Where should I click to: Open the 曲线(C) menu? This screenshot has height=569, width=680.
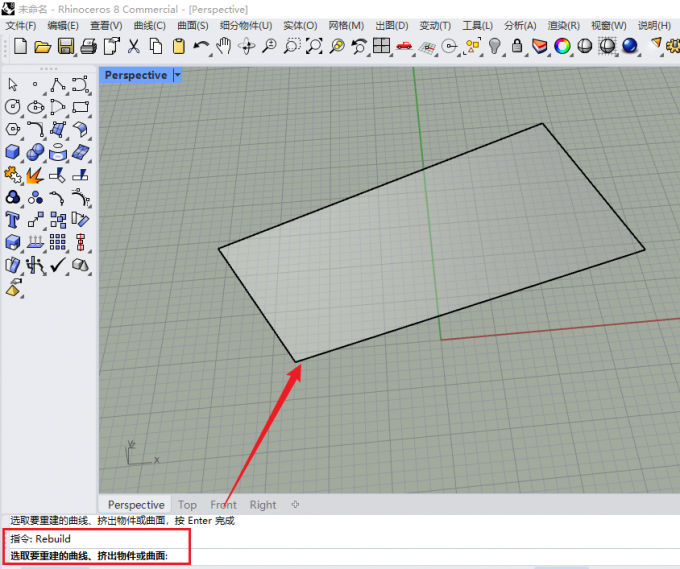pyautogui.click(x=150, y=26)
